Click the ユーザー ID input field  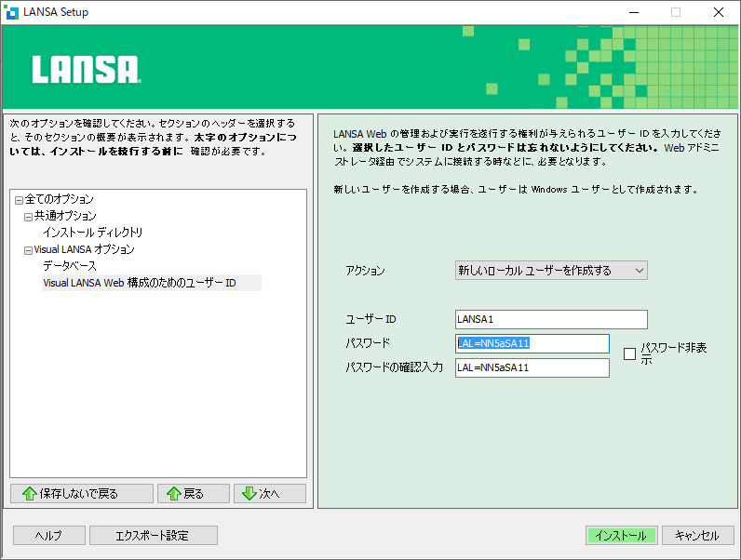pyautogui.click(x=551, y=319)
